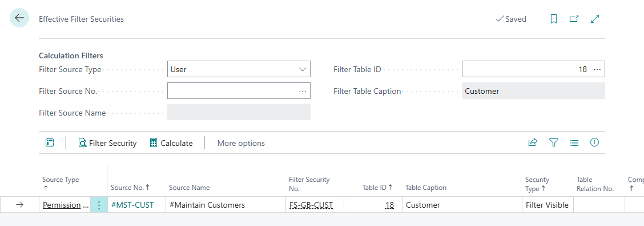Sort by Table ID column header

click(377, 187)
